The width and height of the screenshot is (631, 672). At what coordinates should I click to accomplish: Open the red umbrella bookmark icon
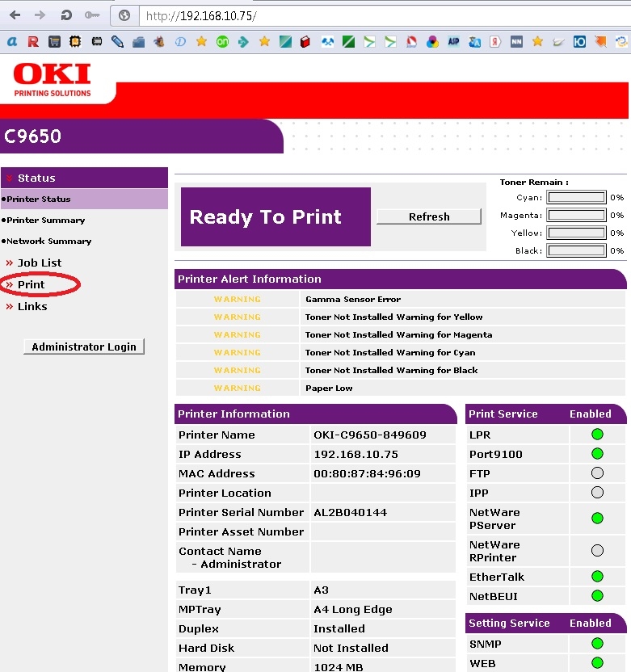411,41
